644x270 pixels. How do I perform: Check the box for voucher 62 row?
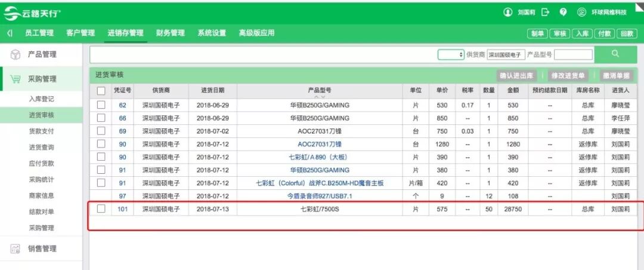point(101,105)
